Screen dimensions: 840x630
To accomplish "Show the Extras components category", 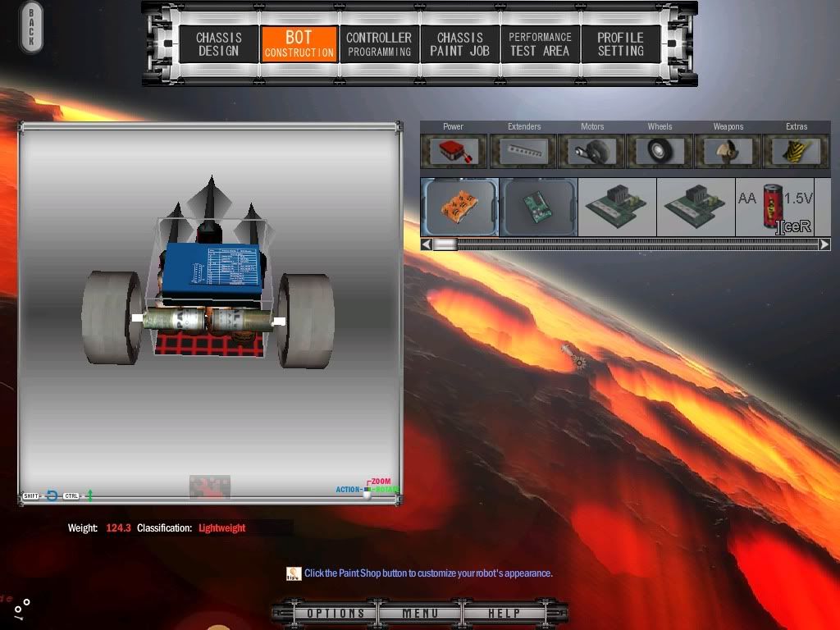I will (x=796, y=151).
